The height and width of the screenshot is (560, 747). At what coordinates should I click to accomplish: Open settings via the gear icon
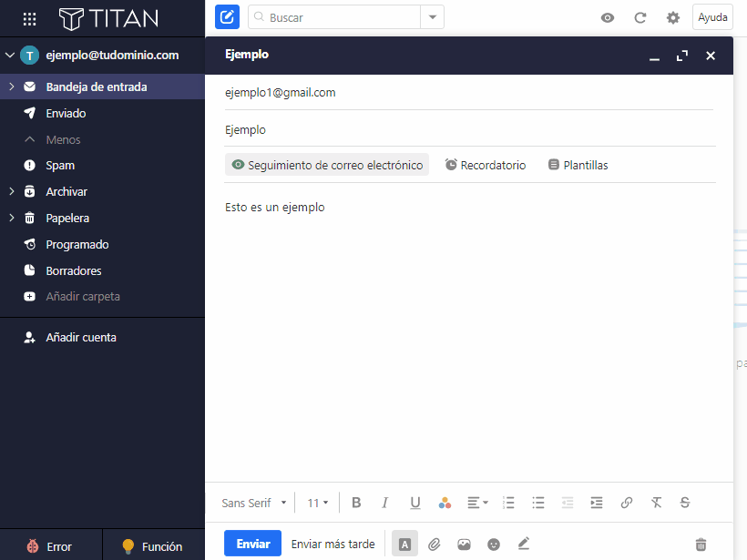pyautogui.click(x=672, y=18)
